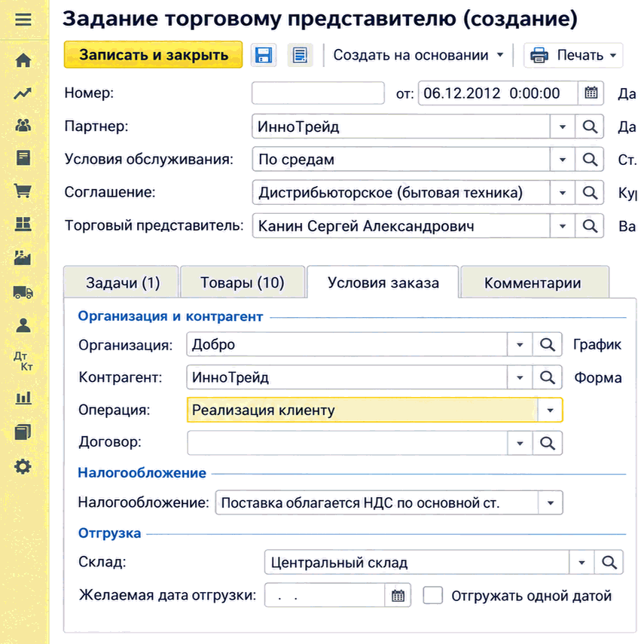Image resolution: width=644 pixels, height=644 pixels.
Task: Click the document list toolbar icon
Action: tap(300, 55)
